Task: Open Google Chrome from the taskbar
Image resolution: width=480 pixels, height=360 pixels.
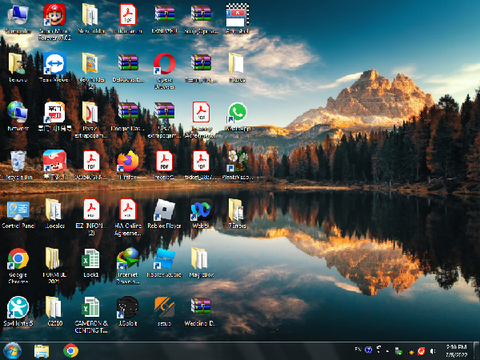Action: [71, 351]
